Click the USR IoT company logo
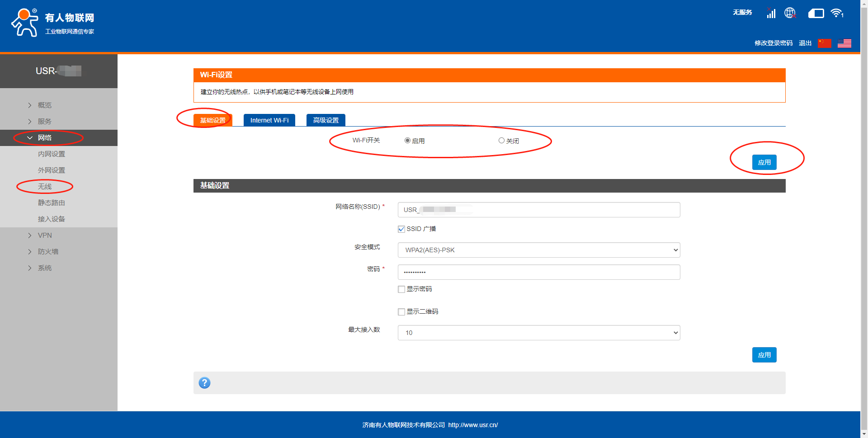The width and height of the screenshot is (868, 438). 52,23
